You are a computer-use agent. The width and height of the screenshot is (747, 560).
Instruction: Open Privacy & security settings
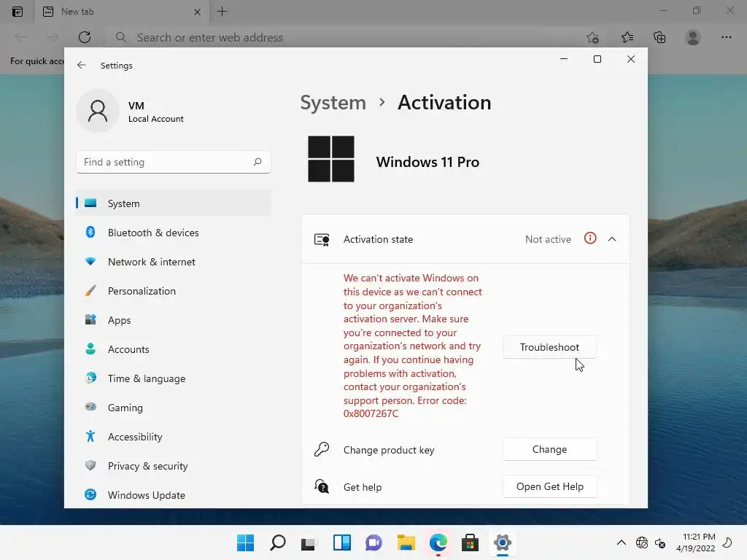(x=174, y=466)
